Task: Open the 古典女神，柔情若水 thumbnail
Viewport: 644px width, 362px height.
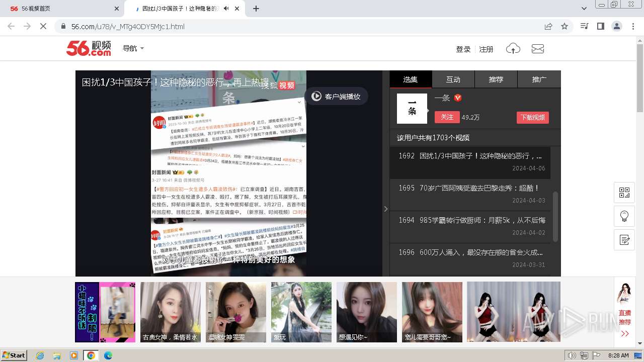Action: coord(171,312)
